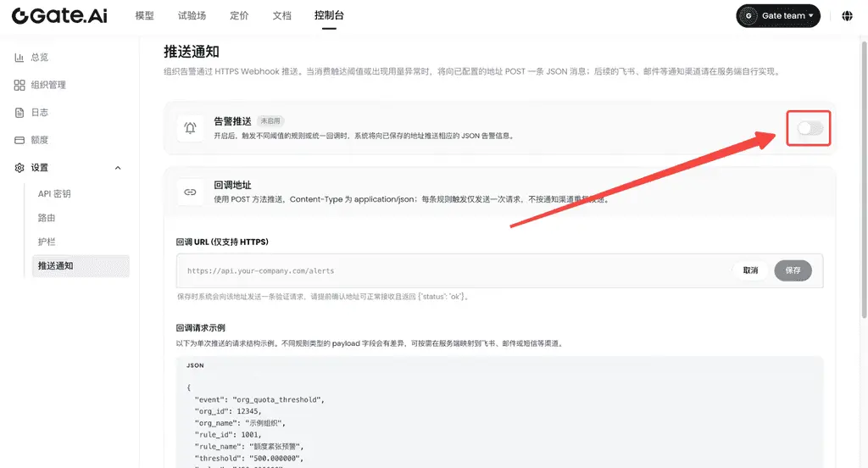Click the 回调请求示例 heading
This screenshot has width=868, height=468.
pyautogui.click(x=200, y=328)
